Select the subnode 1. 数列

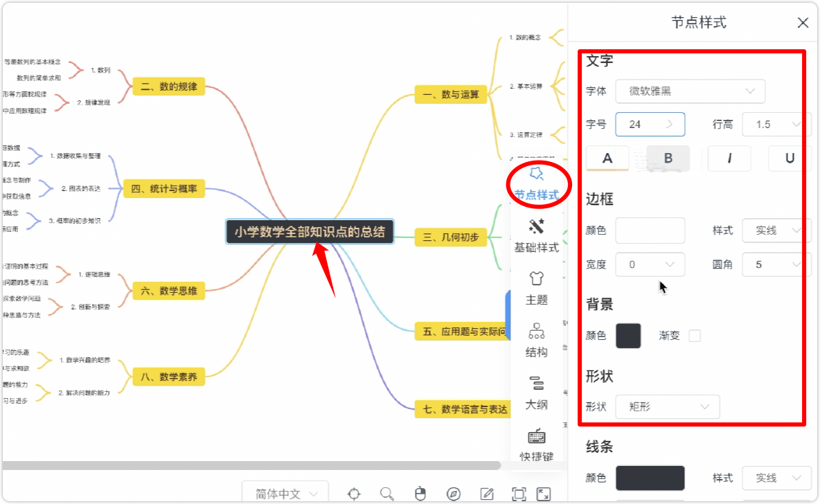100,70
